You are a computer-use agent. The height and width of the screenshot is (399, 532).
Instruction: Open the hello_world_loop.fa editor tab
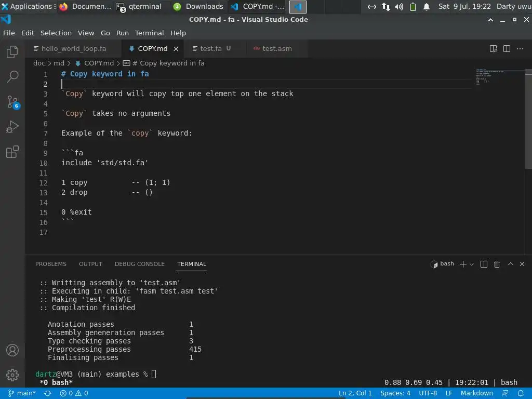pyautogui.click(x=74, y=48)
